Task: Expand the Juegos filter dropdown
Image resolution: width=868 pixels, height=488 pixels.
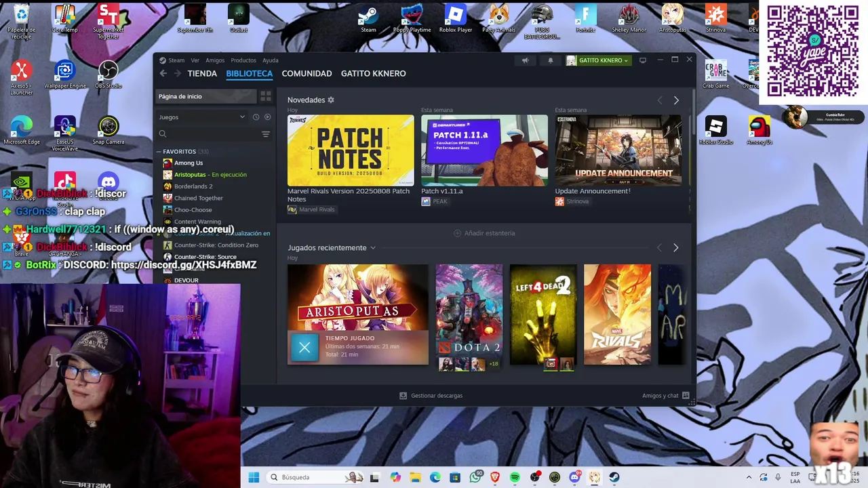Action: [202, 117]
